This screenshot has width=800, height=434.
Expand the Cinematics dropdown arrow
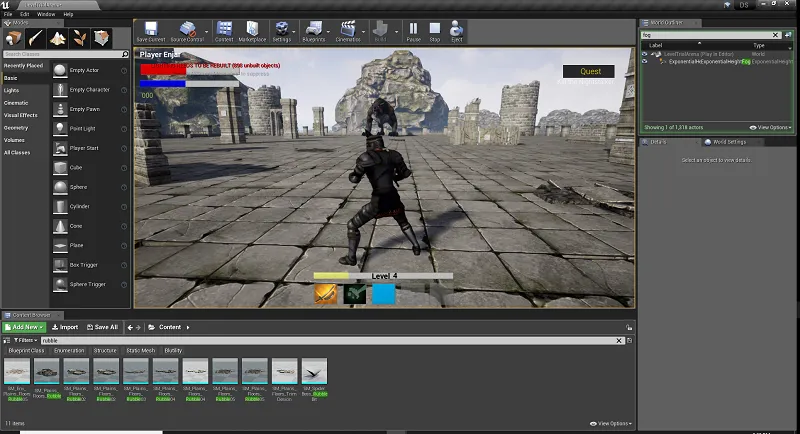click(364, 32)
